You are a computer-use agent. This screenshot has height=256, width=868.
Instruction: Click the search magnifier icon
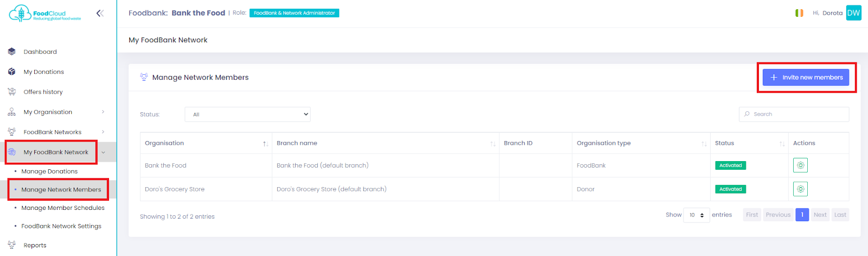click(x=747, y=114)
